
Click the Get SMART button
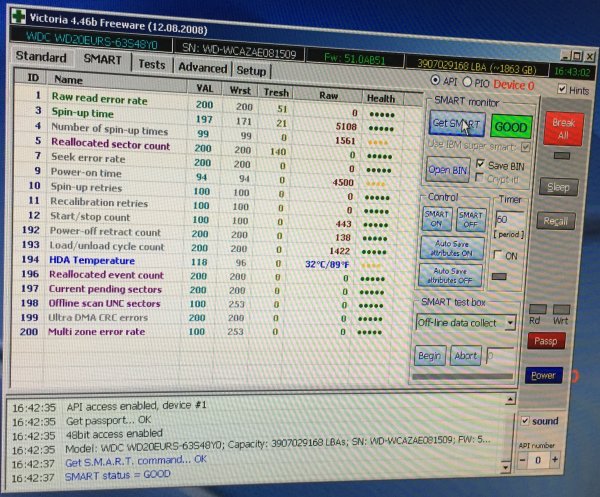pyautogui.click(x=457, y=124)
